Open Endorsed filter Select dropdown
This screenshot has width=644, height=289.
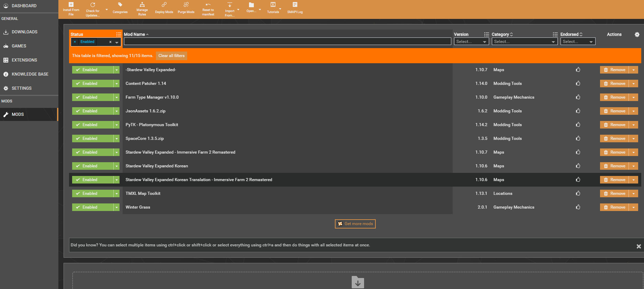point(578,42)
